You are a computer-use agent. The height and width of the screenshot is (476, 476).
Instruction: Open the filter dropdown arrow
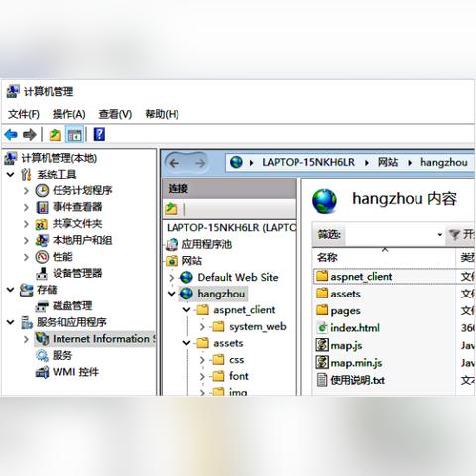[x=440, y=235]
